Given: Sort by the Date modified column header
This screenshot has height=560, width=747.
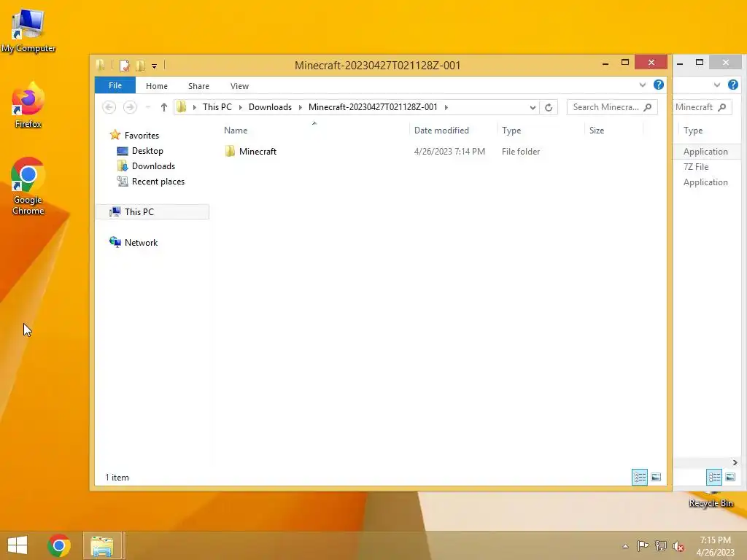Looking at the screenshot, I should click(x=452, y=130).
